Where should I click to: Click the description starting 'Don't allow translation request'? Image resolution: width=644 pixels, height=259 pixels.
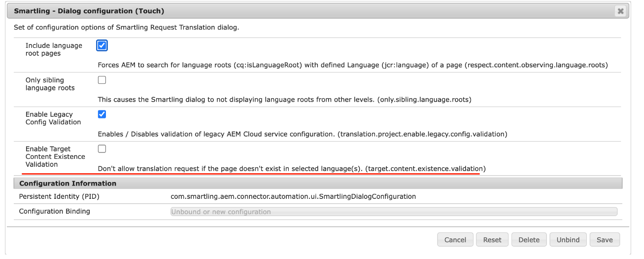coord(292,168)
